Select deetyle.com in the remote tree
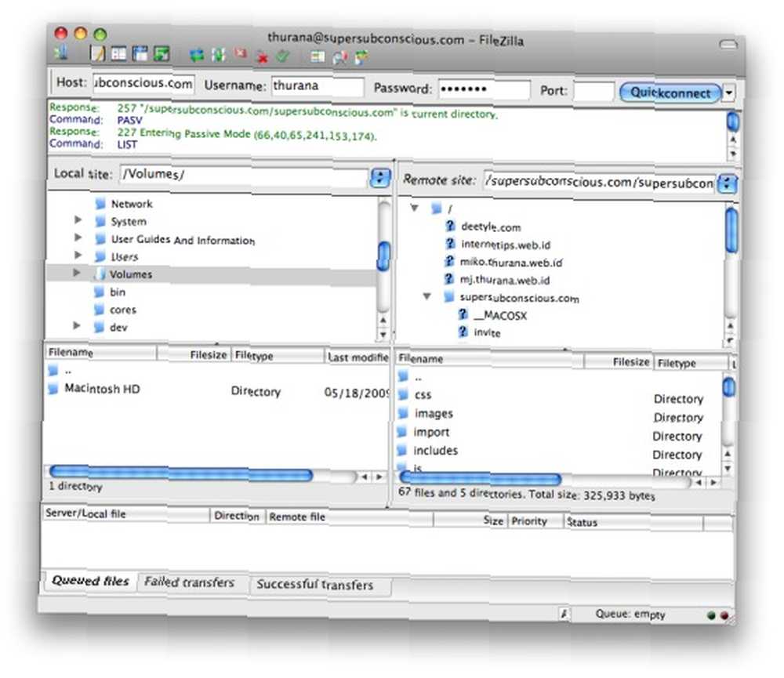 tap(491, 227)
